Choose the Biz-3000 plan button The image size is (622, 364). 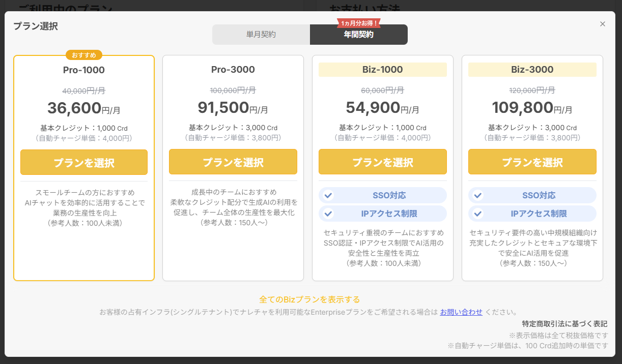pos(532,163)
